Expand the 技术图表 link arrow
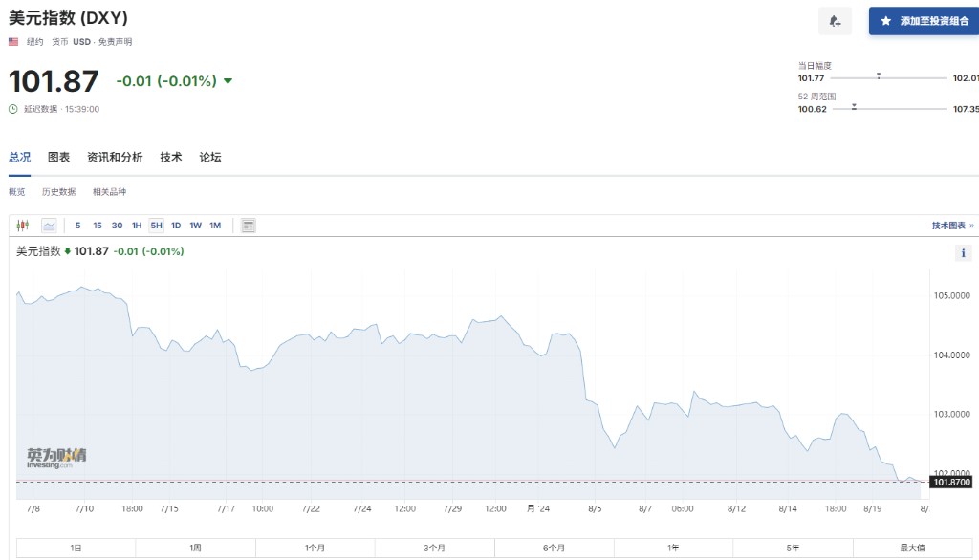The width and height of the screenshot is (979, 560). 971,226
